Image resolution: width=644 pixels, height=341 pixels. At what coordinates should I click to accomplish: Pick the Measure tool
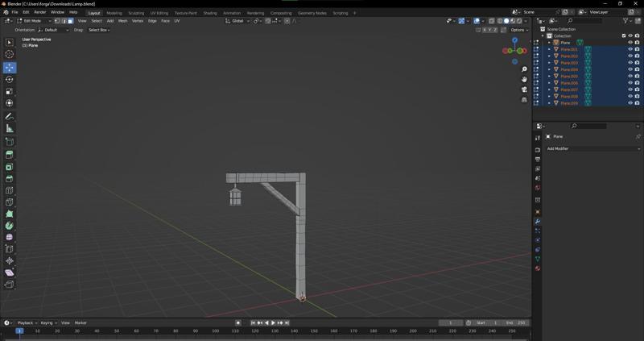(10, 128)
